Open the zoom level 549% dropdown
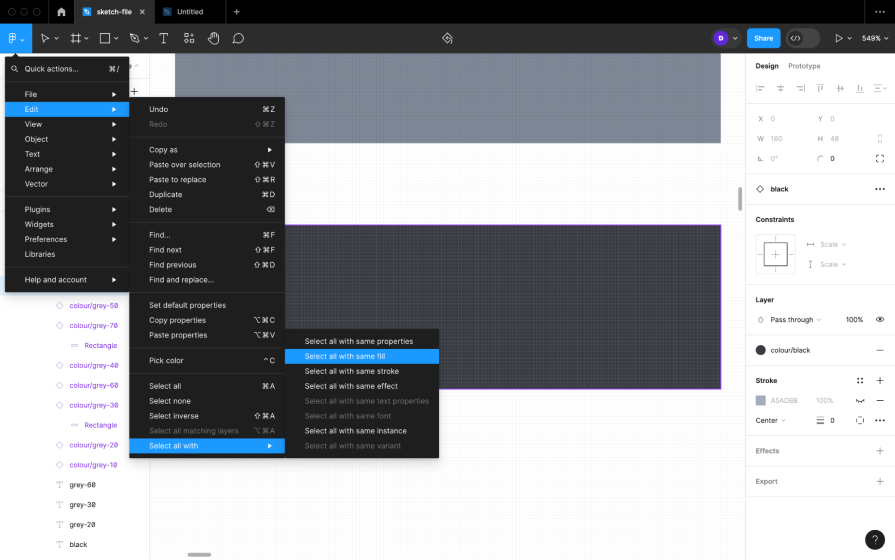This screenshot has width=895, height=560. (873, 38)
